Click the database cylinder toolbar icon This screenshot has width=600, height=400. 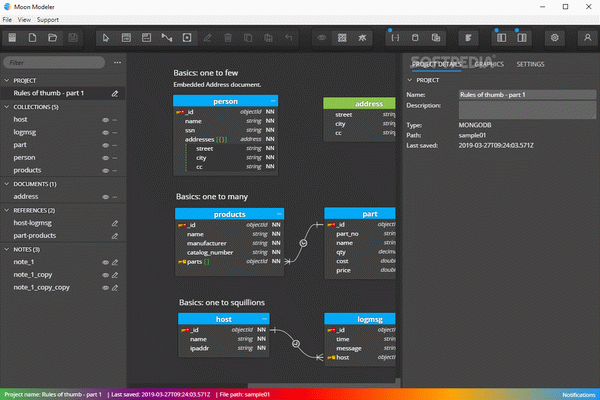tap(415, 38)
